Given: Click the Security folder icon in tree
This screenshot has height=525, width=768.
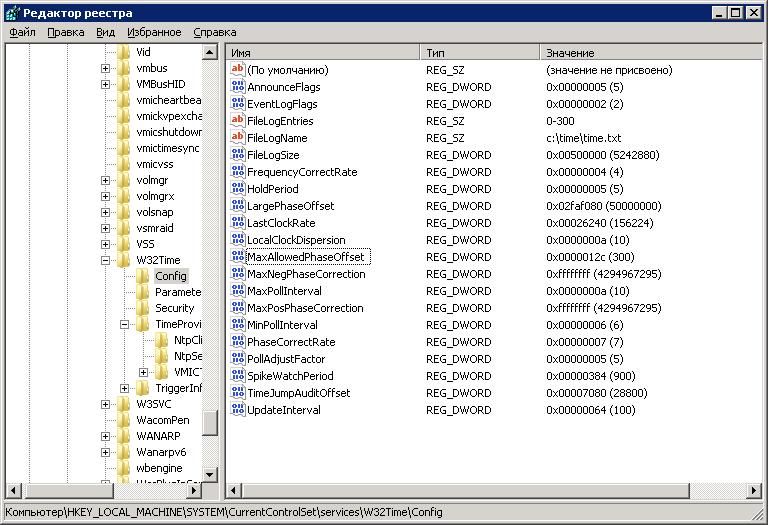Looking at the screenshot, I should pos(143,308).
